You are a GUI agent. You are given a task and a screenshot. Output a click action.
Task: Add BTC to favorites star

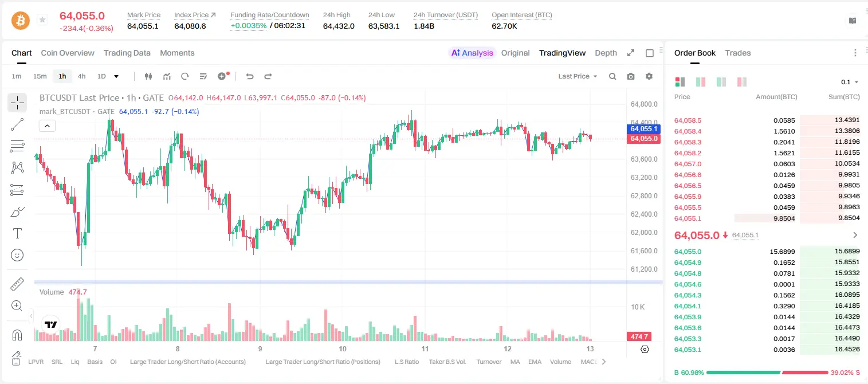pyautogui.click(x=42, y=20)
